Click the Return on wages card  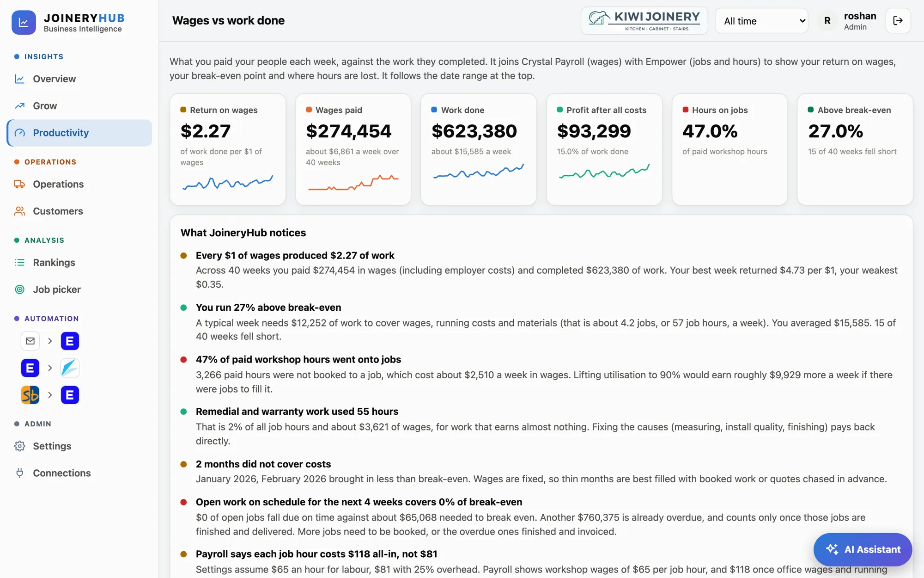228,149
